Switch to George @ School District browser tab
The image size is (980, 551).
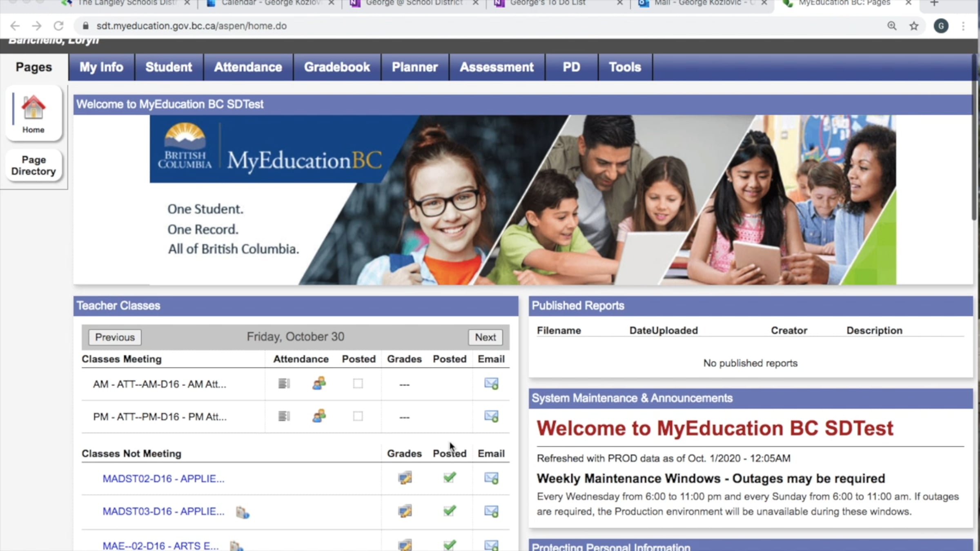415,3
